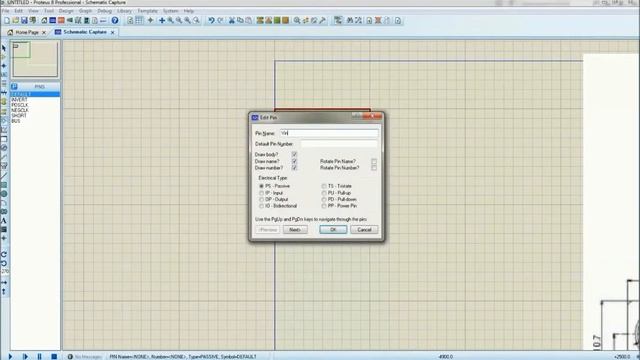Viewport: 640px width, 360px height.
Task: Click the simulation Play button
Action: coord(11,356)
